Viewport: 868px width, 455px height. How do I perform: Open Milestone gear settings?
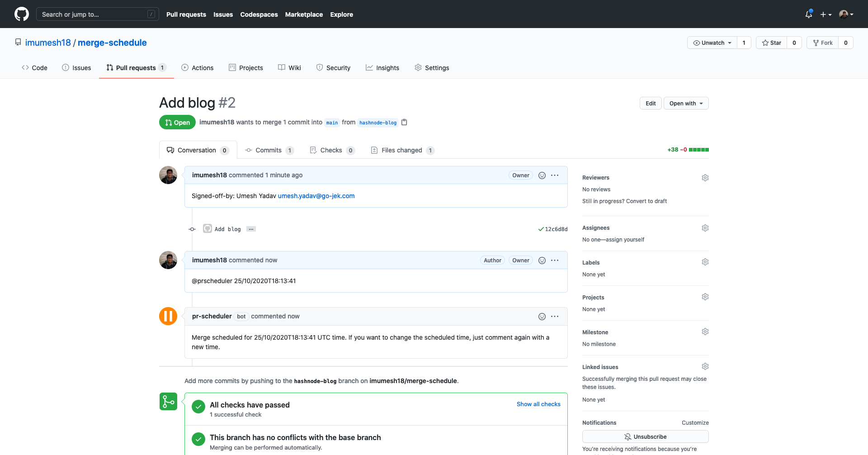(x=705, y=332)
